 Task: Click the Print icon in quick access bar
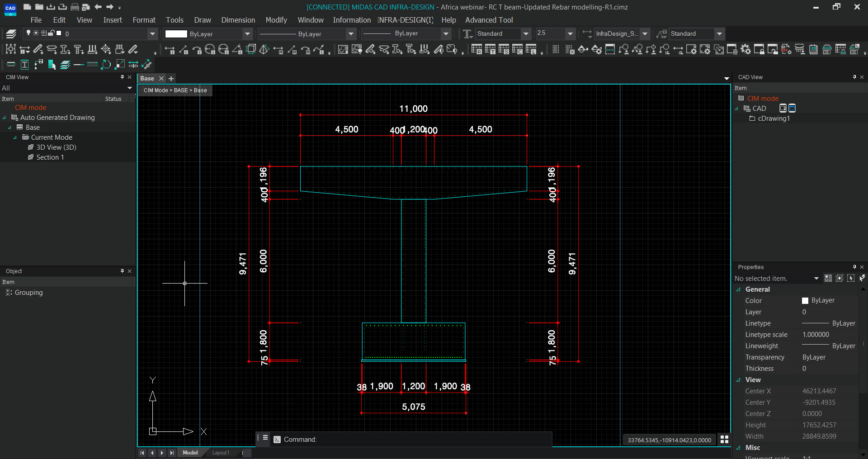tap(75, 7)
